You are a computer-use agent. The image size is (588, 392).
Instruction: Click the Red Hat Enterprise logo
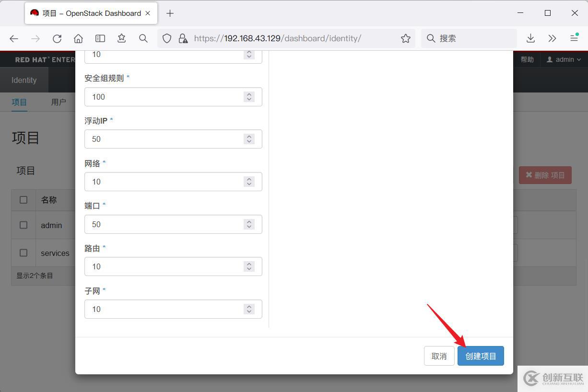[45, 59]
